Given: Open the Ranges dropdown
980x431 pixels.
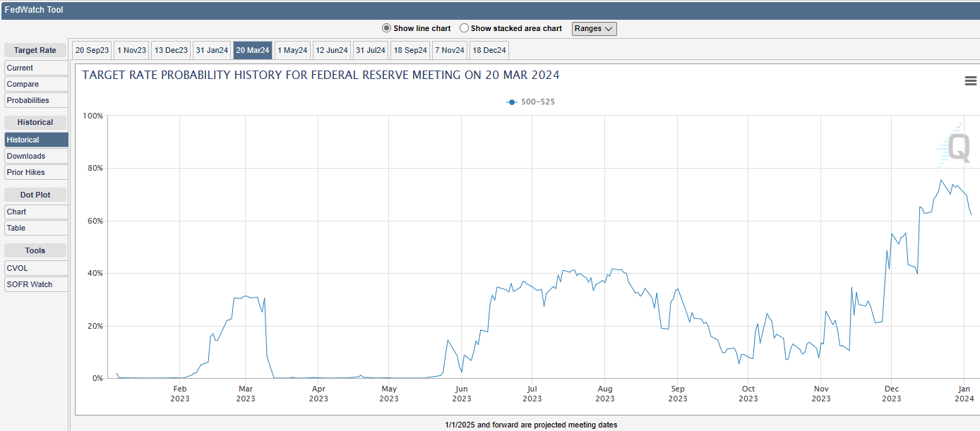Looking at the screenshot, I should [x=594, y=28].
